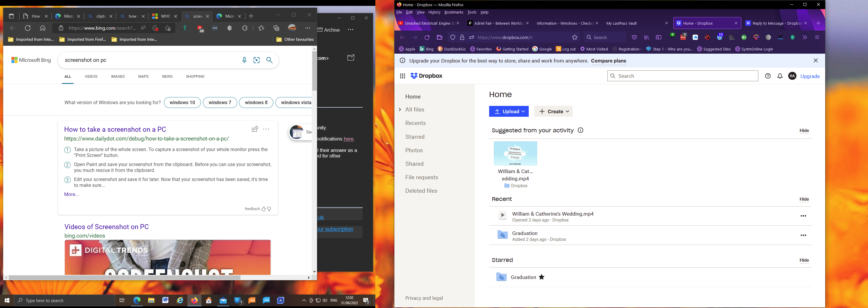This screenshot has width=868, height=308.
Task: Click the More... link on Bing answer
Action: (72, 194)
